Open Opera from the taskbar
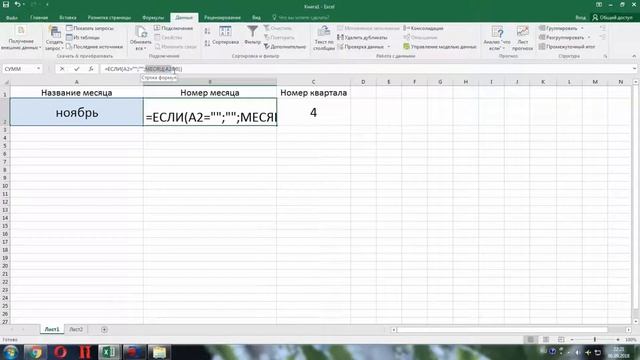The height and width of the screenshot is (360, 640). [60, 352]
